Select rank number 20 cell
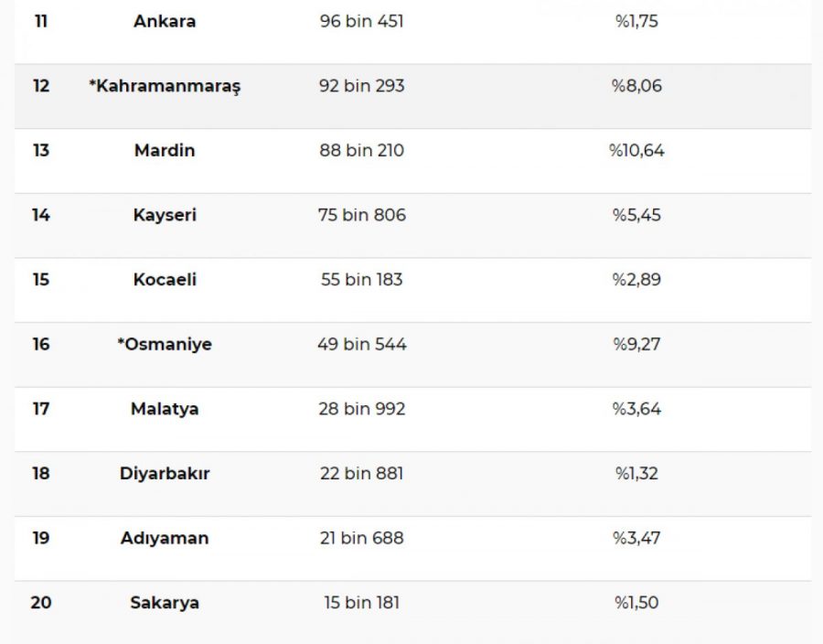This screenshot has height=644, width=823. point(41,603)
